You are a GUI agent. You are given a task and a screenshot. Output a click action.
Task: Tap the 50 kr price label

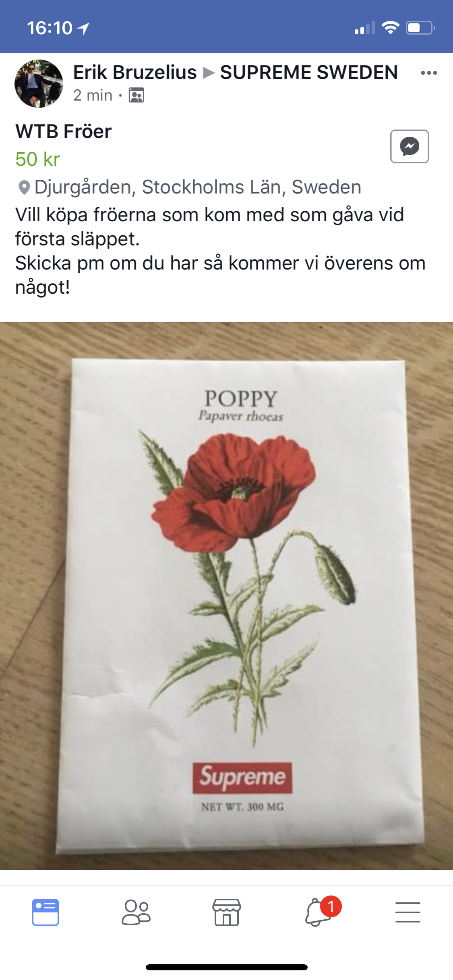(x=37, y=159)
